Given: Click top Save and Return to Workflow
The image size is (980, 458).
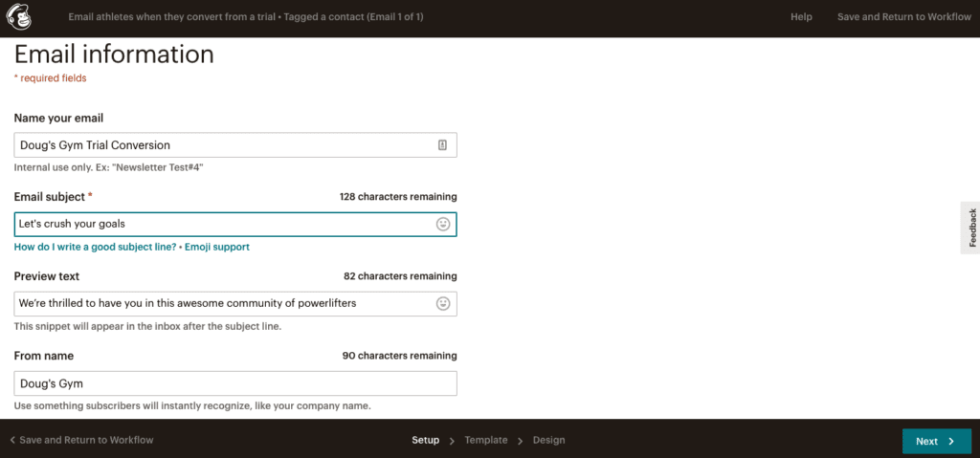Looking at the screenshot, I should (903, 17).
